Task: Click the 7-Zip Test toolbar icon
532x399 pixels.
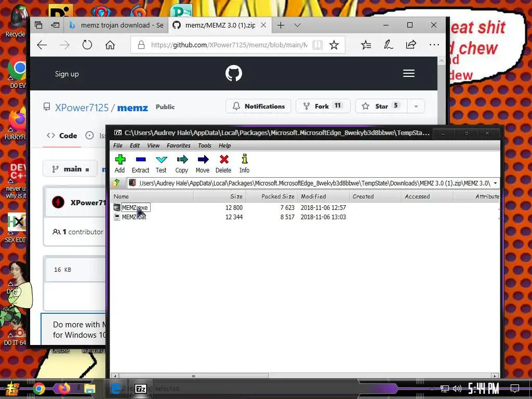Action: coord(161,164)
